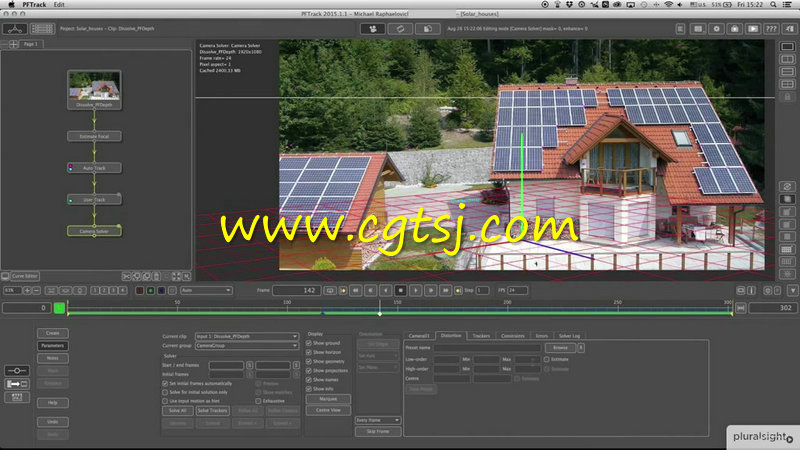The height and width of the screenshot is (450, 800).
Task: Click the camera tracking mode icon
Action: tap(372, 29)
